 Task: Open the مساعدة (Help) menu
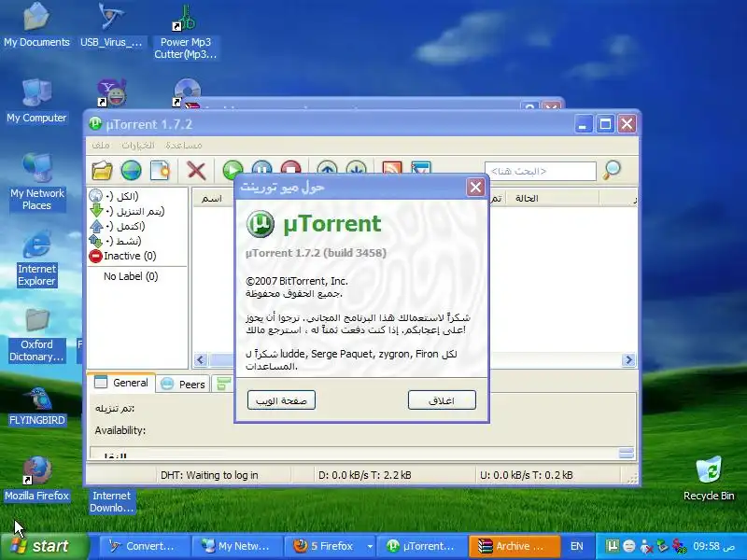[x=183, y=146]
